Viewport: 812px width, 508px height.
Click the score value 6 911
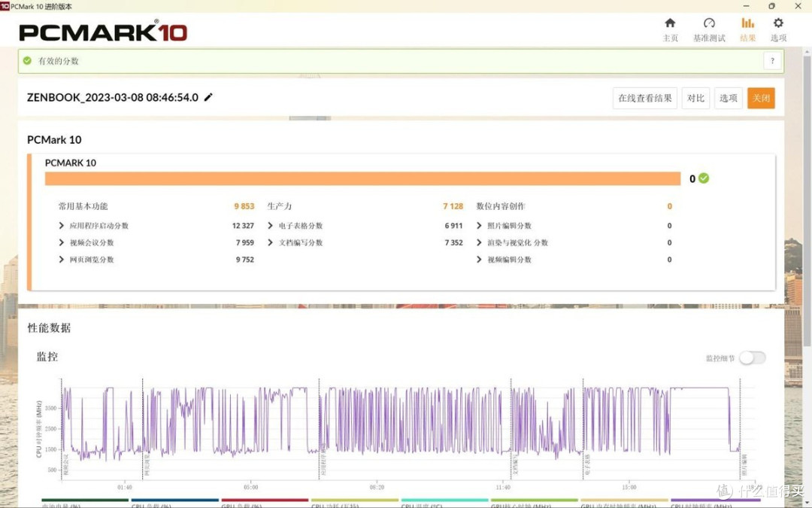click(453, 226)
